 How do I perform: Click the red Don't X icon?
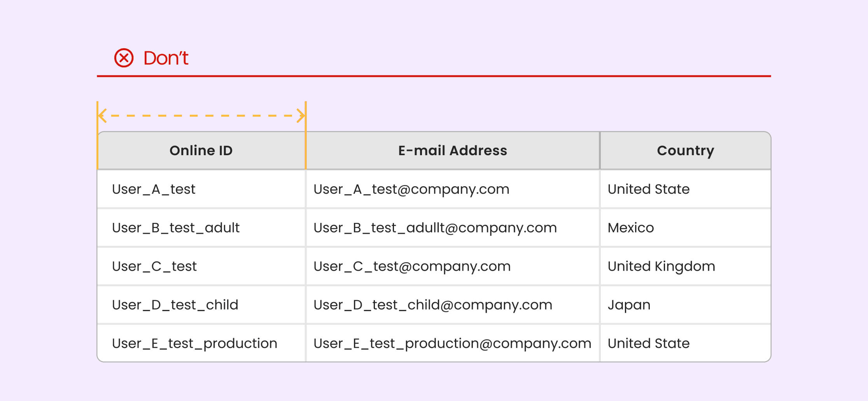(x=124, y=58)
